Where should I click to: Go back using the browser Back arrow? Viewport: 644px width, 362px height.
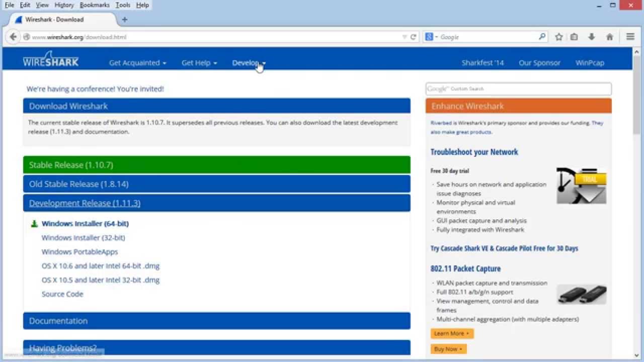pos(14,37)
